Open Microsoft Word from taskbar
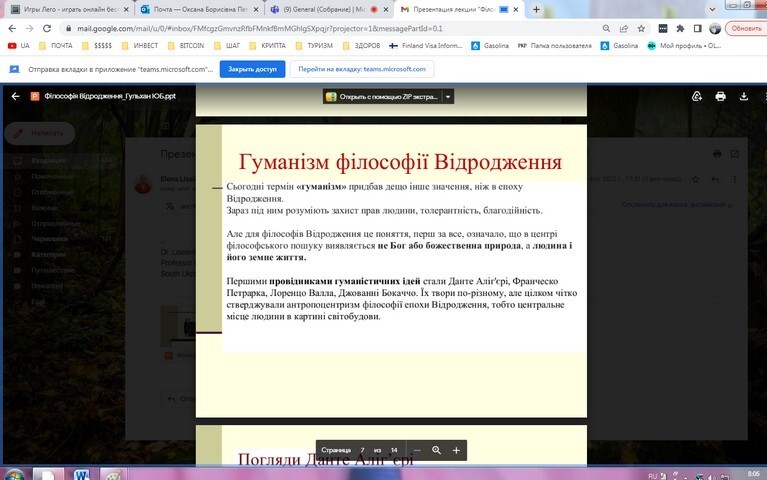The width and height of the screenshot is (767, 480). [x=80, y=472]
